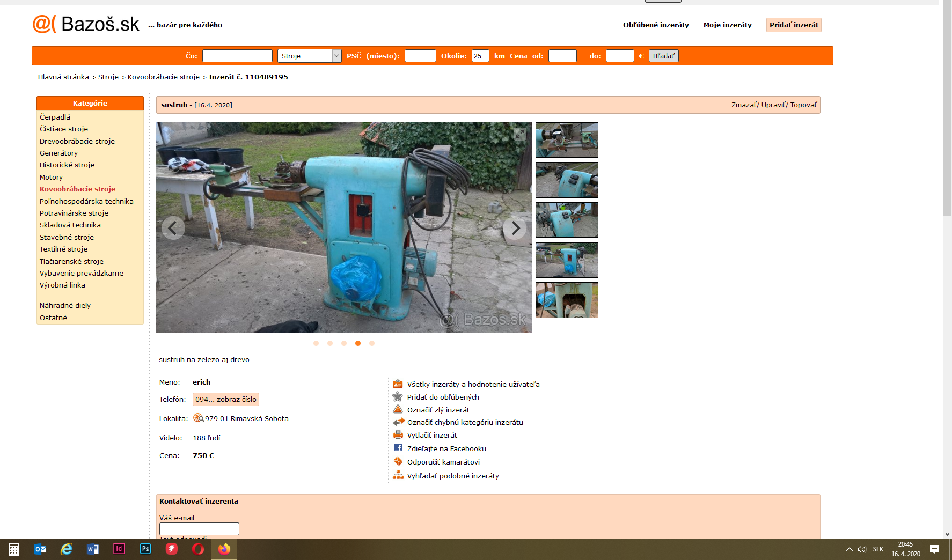The height and width of the screenshot is (560, 952).
Task: Go to previous photo with left arrow
Action: 173,228
